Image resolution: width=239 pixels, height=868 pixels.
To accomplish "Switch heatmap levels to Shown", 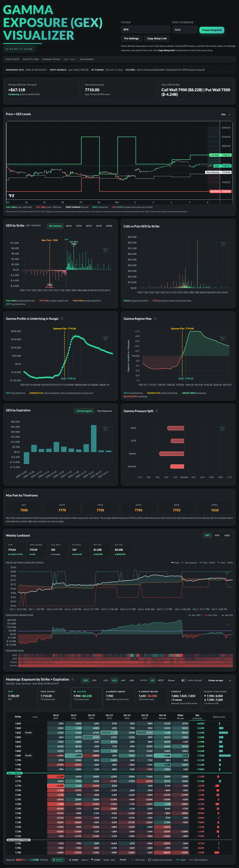I will [171, 680].
